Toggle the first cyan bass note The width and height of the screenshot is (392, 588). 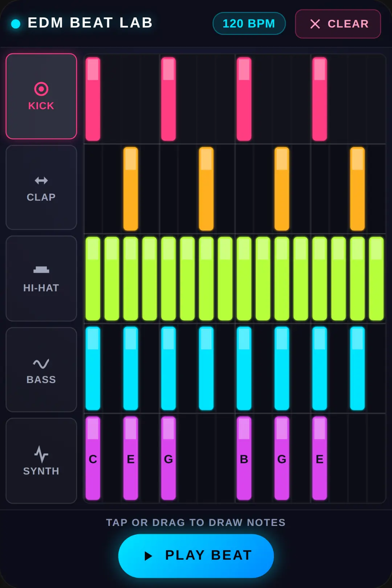pyautogui.click(x=93, y=368)
